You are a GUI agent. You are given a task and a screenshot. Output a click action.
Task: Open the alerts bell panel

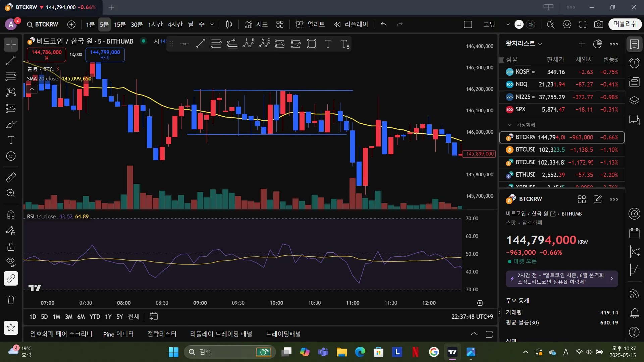634,313
